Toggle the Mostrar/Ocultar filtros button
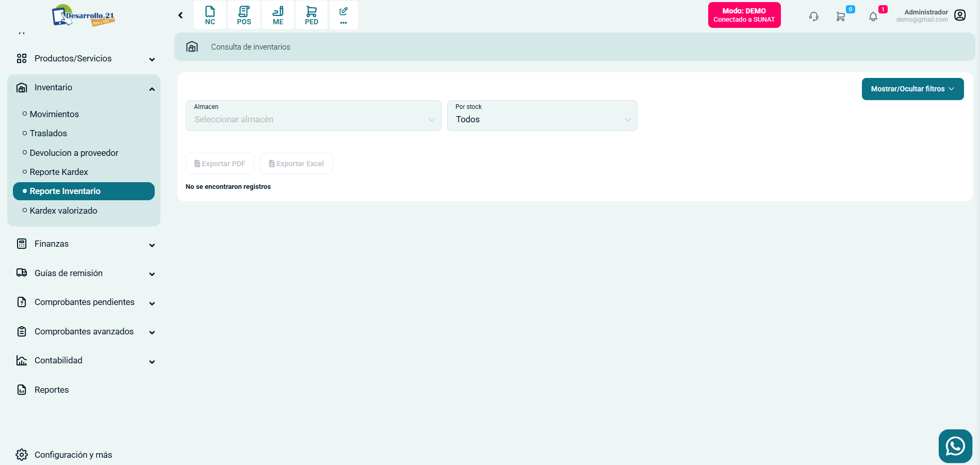The image size is (980, 465). point(912,89)
